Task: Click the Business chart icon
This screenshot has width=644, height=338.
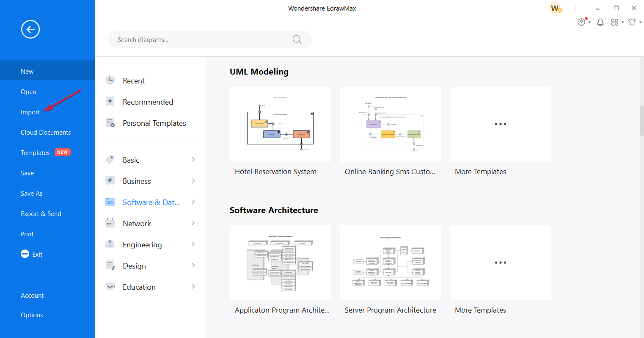Action: click(x=110, y=181)
